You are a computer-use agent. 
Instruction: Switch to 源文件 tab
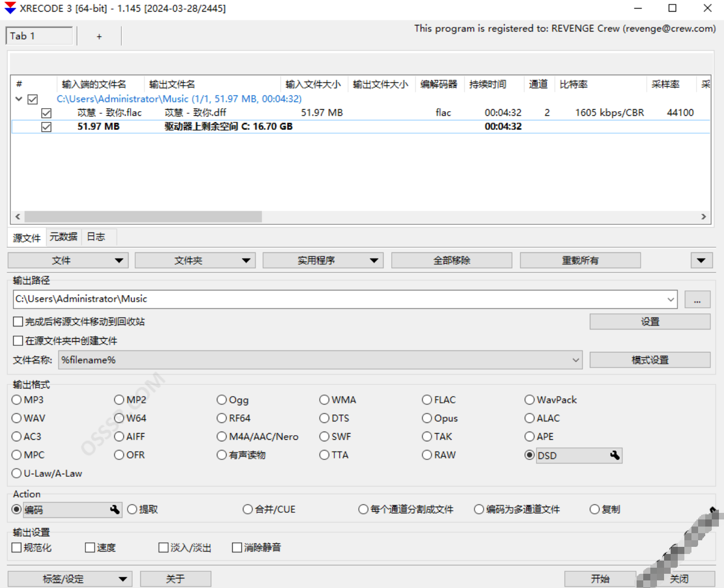pyautogui.click(x=27, y=238)
